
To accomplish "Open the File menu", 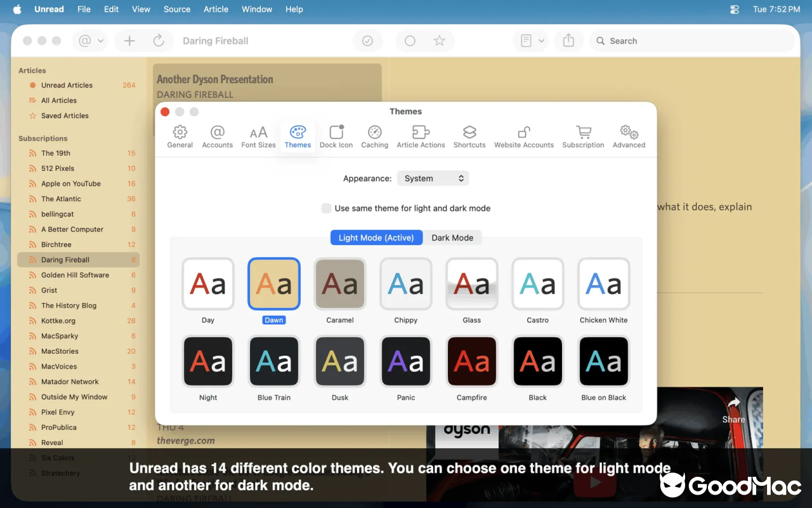I will (x=84, y=9).
